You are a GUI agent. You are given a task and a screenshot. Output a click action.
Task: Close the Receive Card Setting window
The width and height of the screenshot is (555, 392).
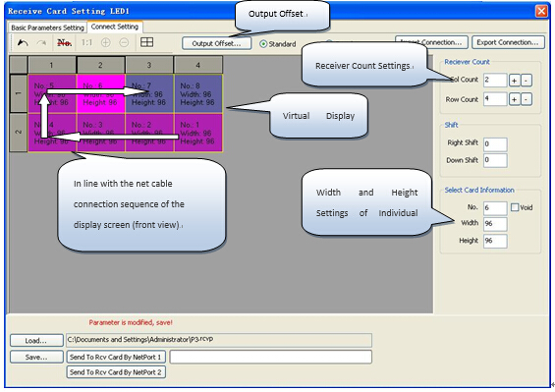point(541,12)
